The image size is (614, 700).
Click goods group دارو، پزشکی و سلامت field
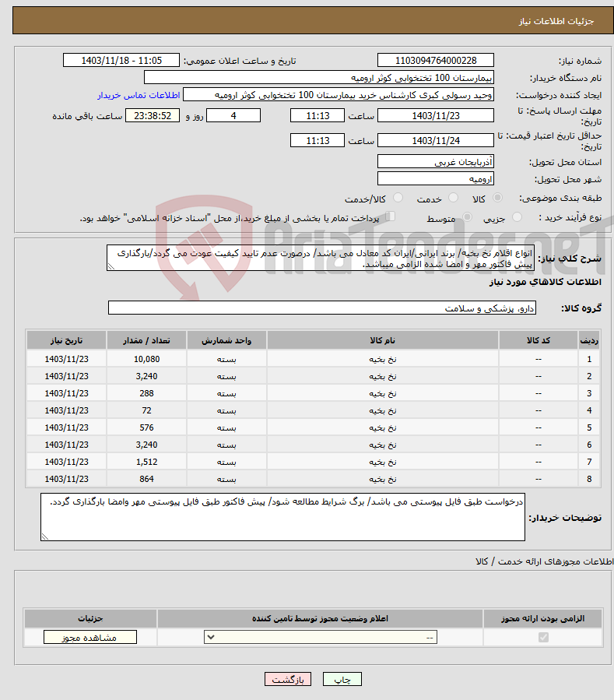321,308
